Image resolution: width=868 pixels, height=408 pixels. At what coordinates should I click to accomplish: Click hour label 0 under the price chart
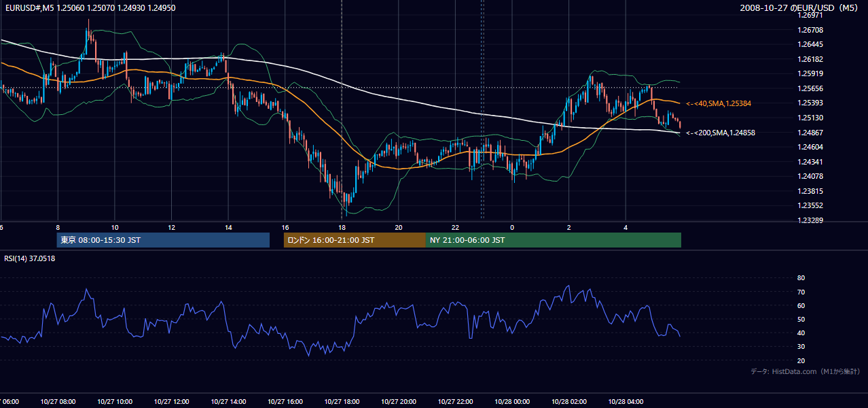(x=512, y=227)
